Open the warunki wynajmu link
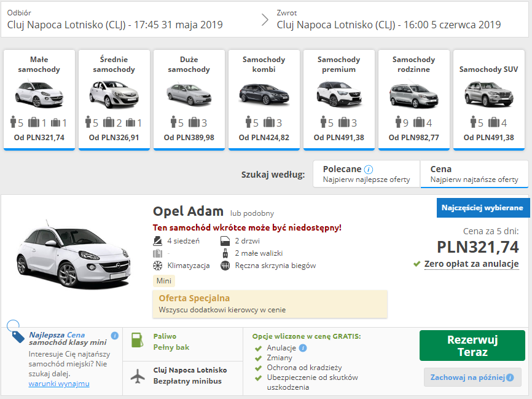This screenshot has height=399, width=532. tap(59, 384)
